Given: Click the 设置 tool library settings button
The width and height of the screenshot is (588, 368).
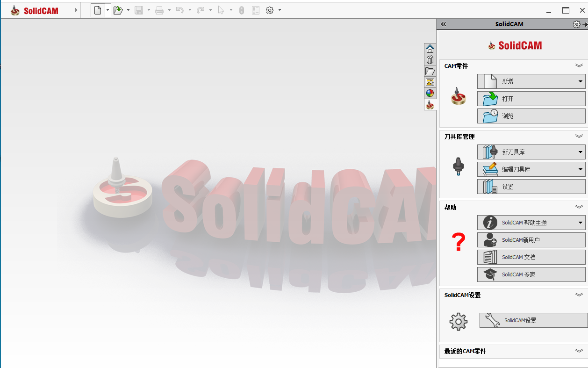Looking at the screenshot, I should [x=531, y=187].
